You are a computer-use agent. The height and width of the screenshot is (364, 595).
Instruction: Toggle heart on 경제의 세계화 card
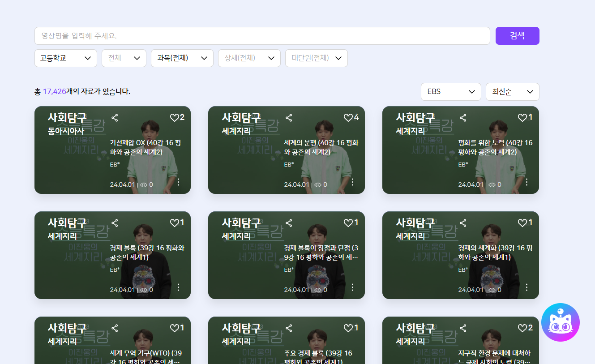(x=522, y=223)
